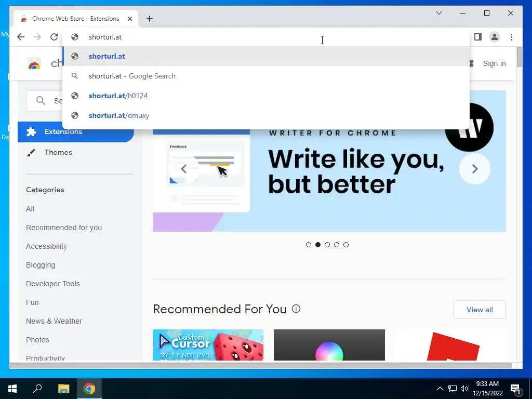Click the Writer for Chrome banner headline

(x=355, y=171)
